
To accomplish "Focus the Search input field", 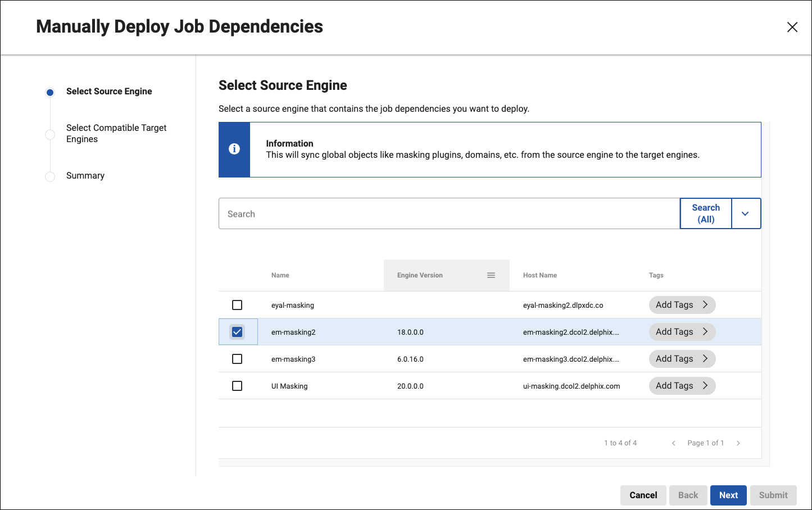I will (448, 214).
